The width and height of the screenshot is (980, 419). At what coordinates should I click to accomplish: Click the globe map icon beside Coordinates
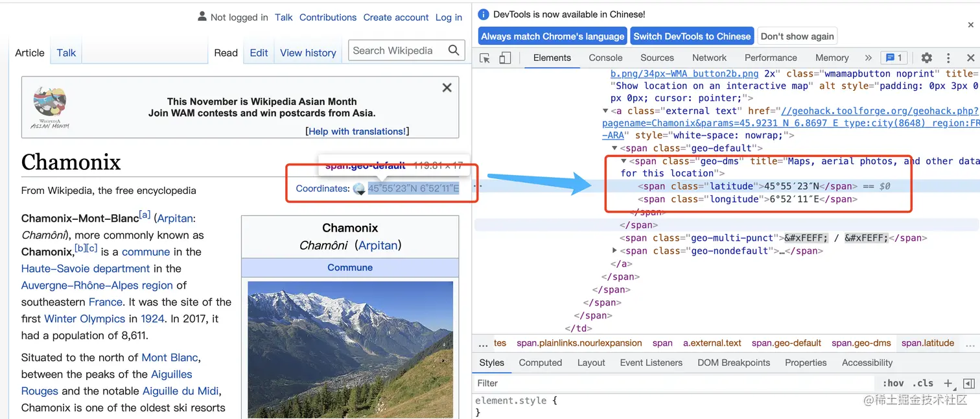tap(358, 189)
